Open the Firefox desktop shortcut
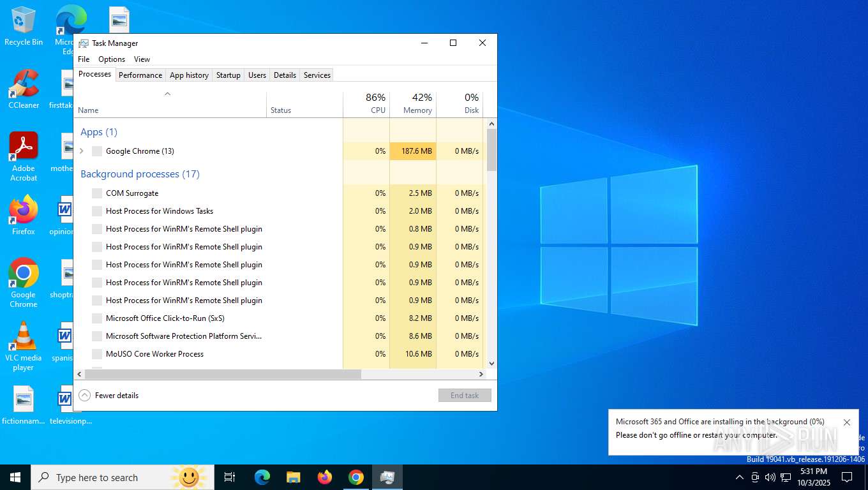The image size is (868, 490). coord(24,216)
